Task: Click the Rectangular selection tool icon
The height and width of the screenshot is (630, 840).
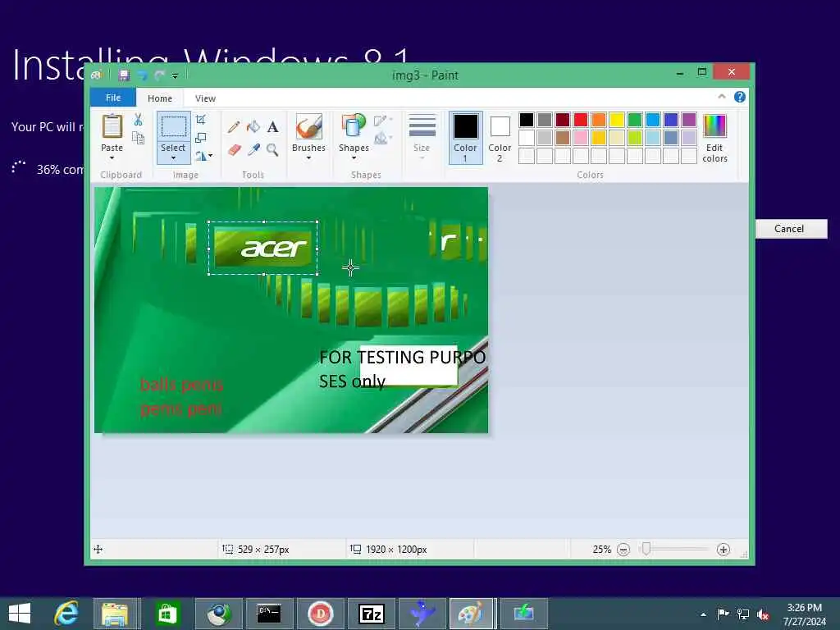Action: (174, 127)
